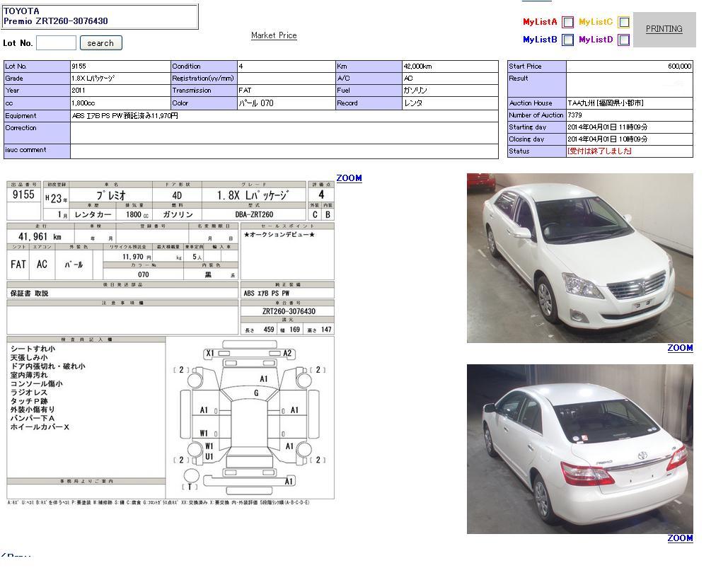This screenshot has height=580, width=728.
Task: Open the front view photo of white Premio
Action: pyautogui.click(x=579, y=258)
